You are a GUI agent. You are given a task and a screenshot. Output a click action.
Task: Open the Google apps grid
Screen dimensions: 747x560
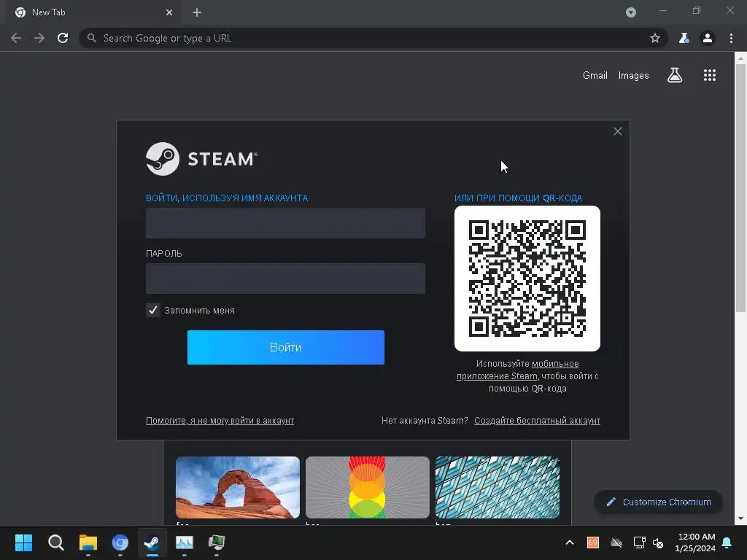[x=710, y=75]
